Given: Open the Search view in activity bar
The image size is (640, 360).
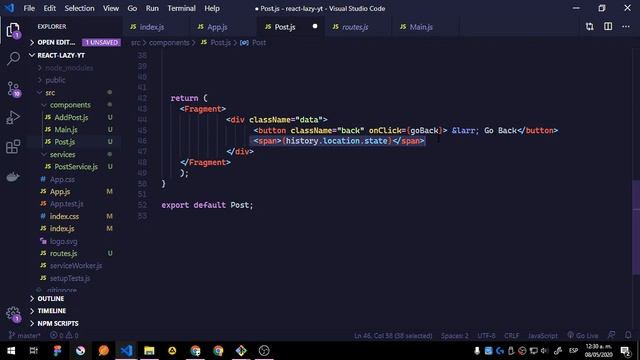Looking at the screenshot, I should 13,58.
